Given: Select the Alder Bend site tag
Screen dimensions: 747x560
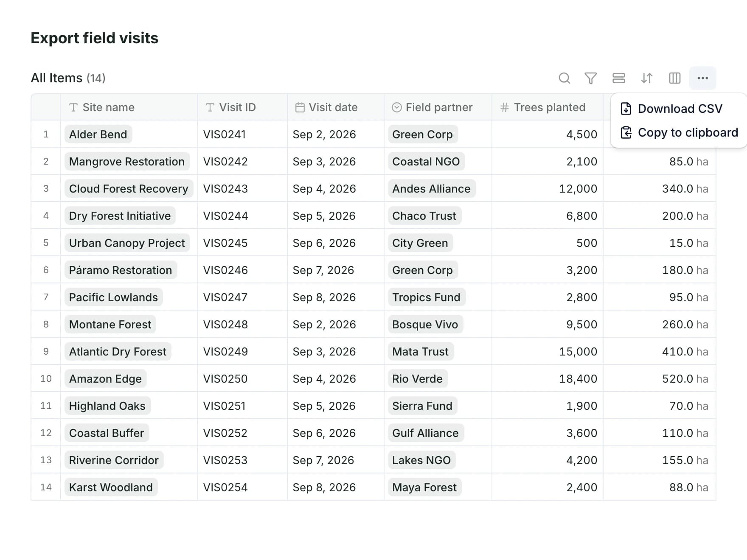Looking at the screenshot, I should [98, 134].
